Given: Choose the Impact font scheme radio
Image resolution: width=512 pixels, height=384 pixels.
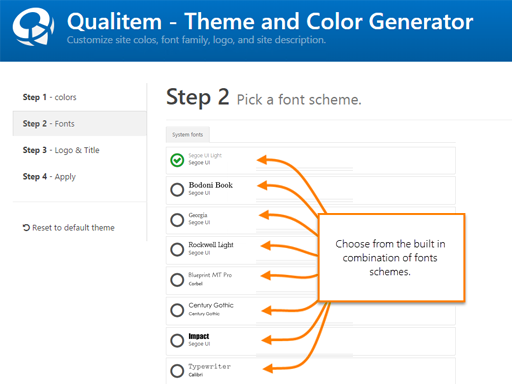Looking at the screenshot, I should (x=177, y=340).
